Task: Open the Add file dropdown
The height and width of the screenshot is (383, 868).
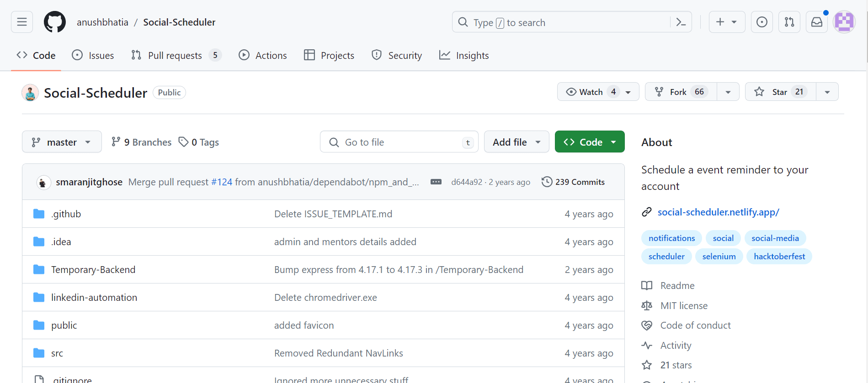Action: tap(516, 142)
